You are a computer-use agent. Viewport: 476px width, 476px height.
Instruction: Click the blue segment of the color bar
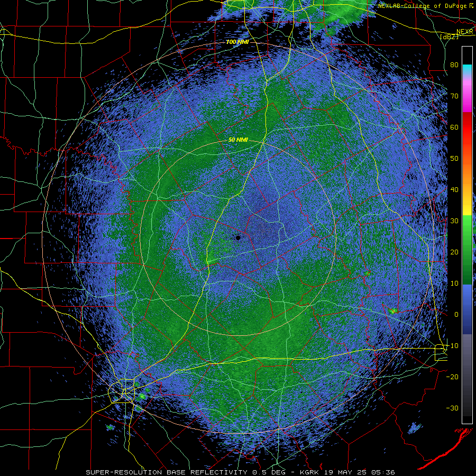[467, 309]
